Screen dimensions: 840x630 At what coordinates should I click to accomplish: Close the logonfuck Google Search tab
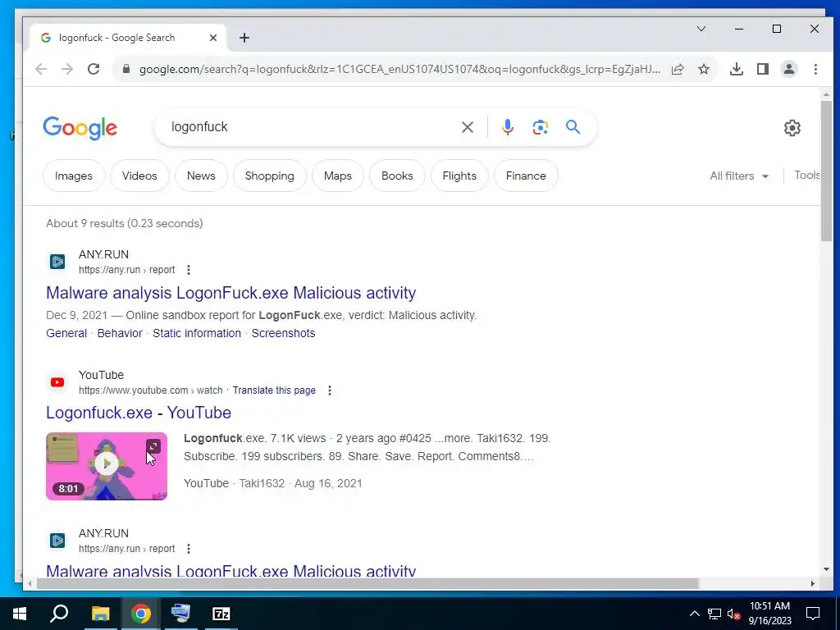click(x=213, y=38)
